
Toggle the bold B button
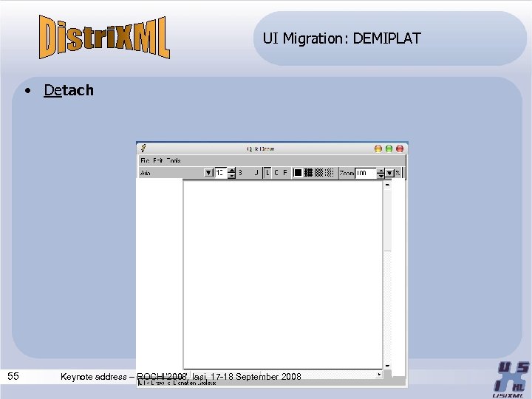[241, 173]
